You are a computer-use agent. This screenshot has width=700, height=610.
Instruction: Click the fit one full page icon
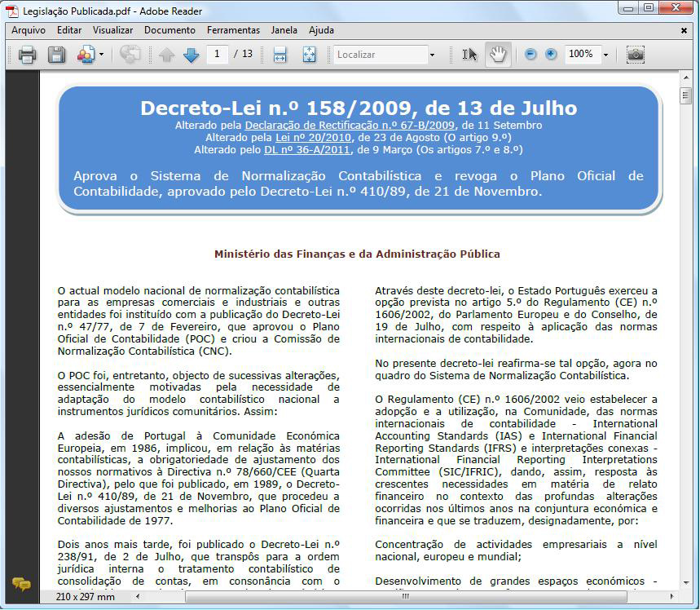(309, 55)
